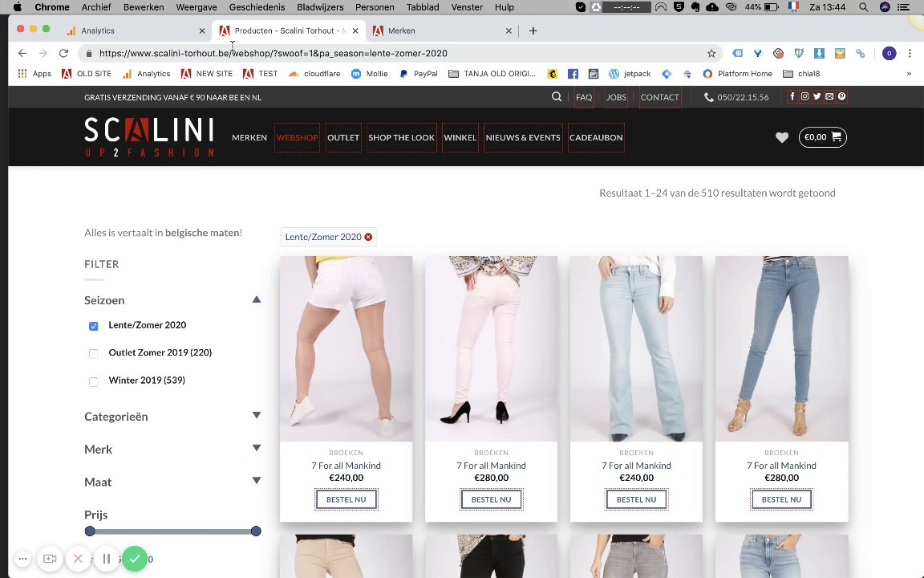The height and width of the screenshot is (578, 924).
Task: Open the light blue flared jeans product image
Action: 636,348
